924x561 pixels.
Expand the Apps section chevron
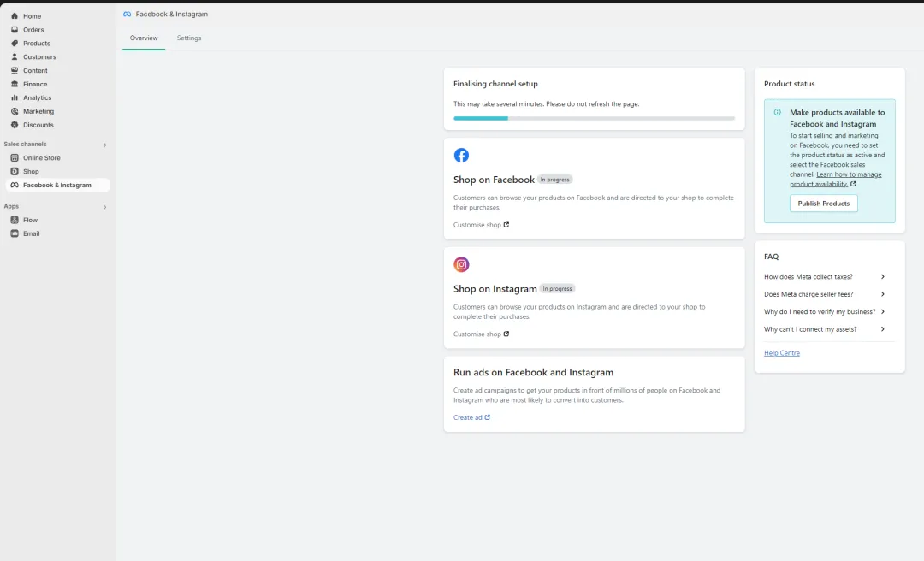tap(105, 208)
